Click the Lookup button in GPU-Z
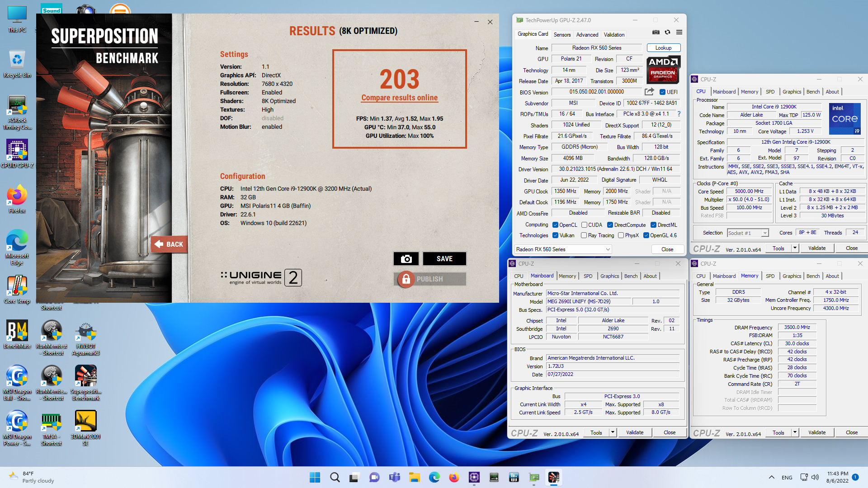Image resolution: width=868 pixels, height=488 pixels. (x=663, y=48)
